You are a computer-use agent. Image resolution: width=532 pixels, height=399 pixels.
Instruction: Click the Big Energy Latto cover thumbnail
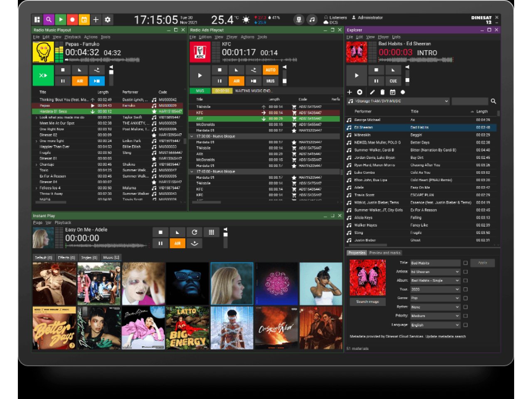coord(187,328)
